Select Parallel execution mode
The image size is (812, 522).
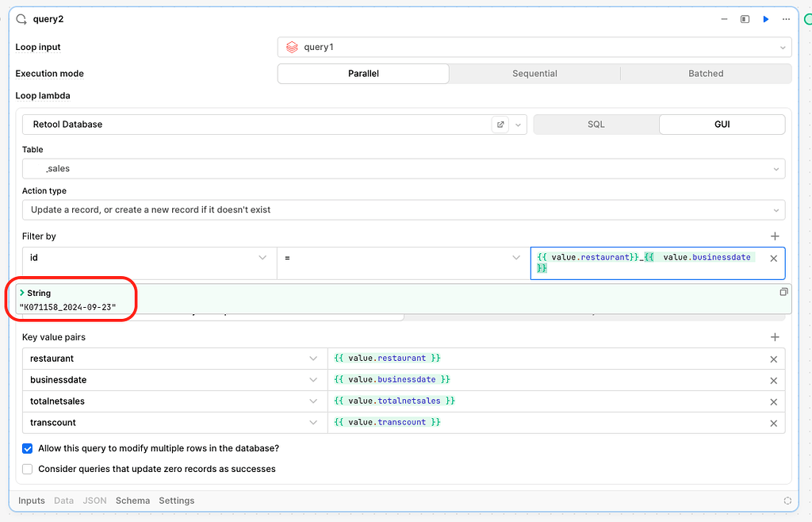(x=363, y=74)
